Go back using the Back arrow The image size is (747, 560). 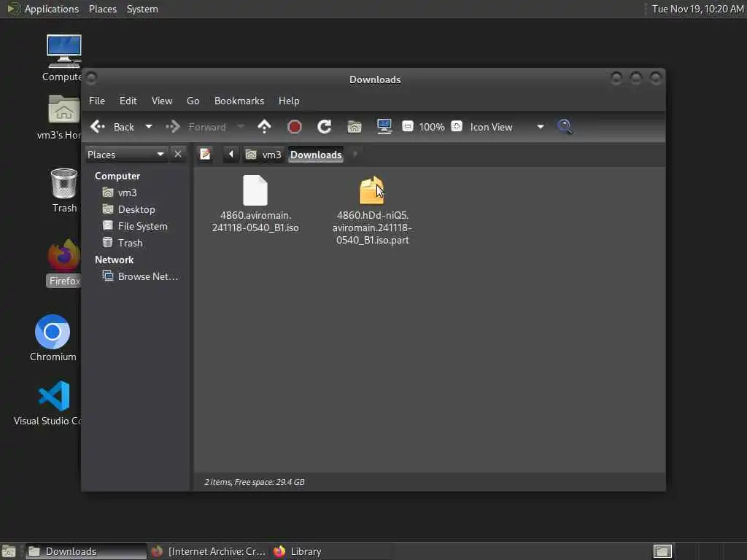click(112, 127)
